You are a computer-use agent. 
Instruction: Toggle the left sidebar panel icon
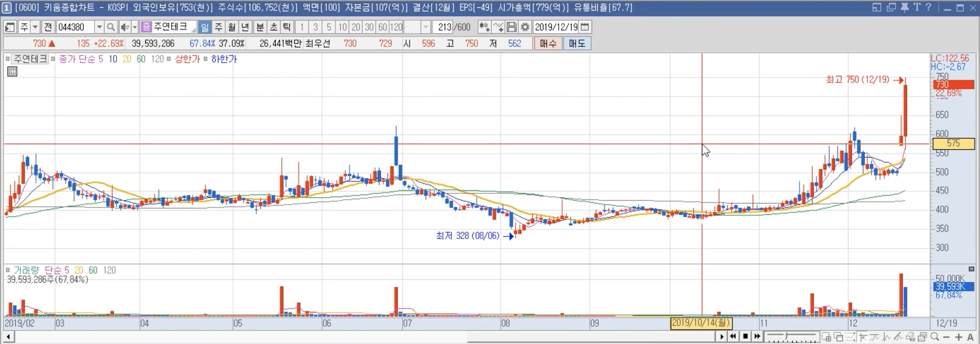click(10, 27)
